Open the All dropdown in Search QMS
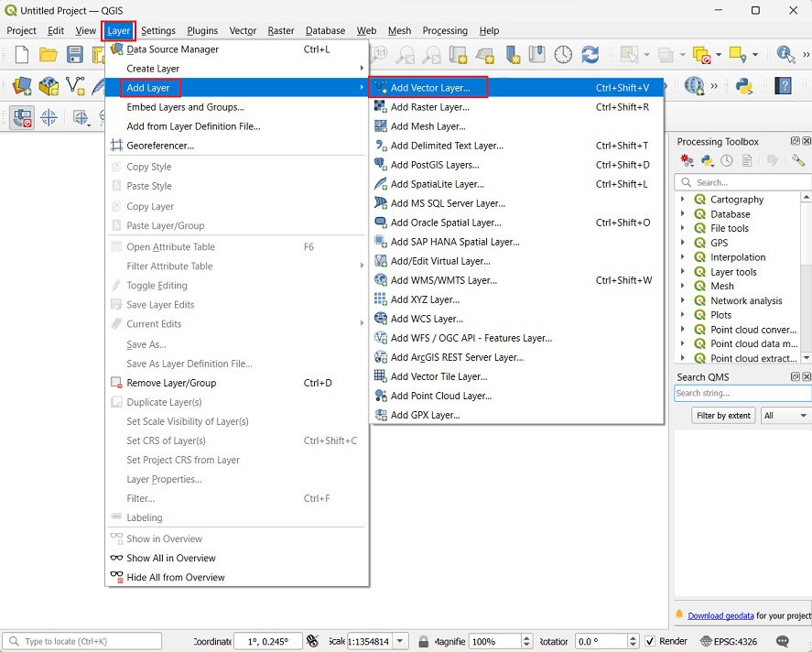The image size is (812, 652). pyautogui.click(x=785, y=416)
